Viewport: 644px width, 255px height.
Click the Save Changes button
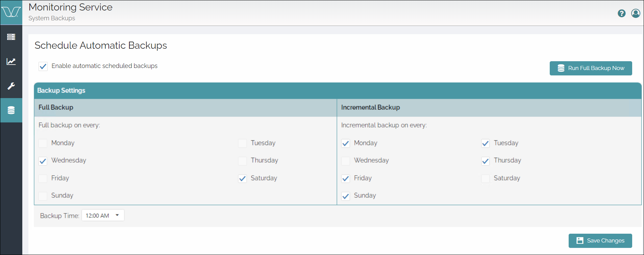tap(600, 241)
